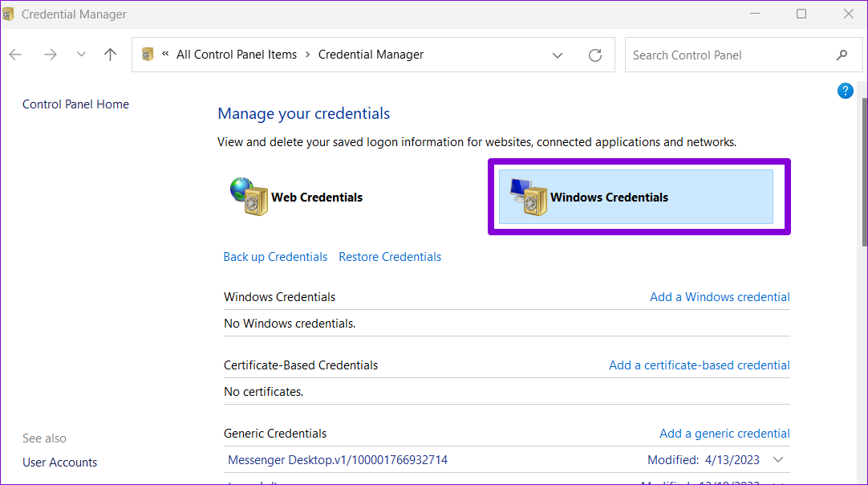This screenshot has height=485, width=868.
Task: Click Modified: 4/13/2023 date text
Action: [x=704, y=460]
